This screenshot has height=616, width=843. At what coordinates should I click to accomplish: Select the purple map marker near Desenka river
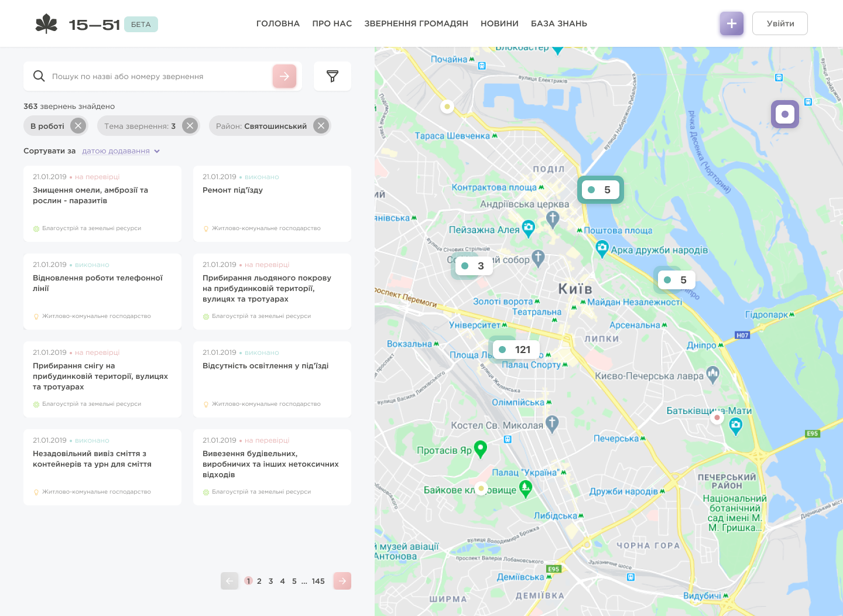[784, 114]
